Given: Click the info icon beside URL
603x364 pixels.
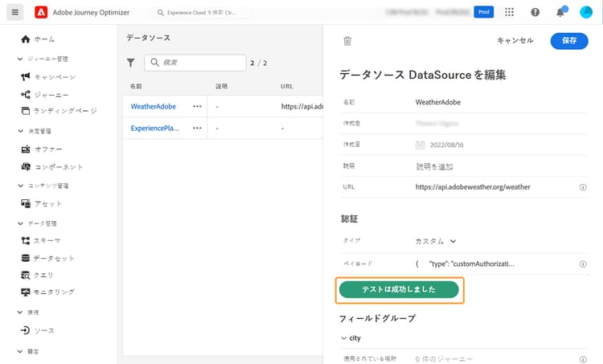Looking at the screenshot, I should [x=583, y=187].
